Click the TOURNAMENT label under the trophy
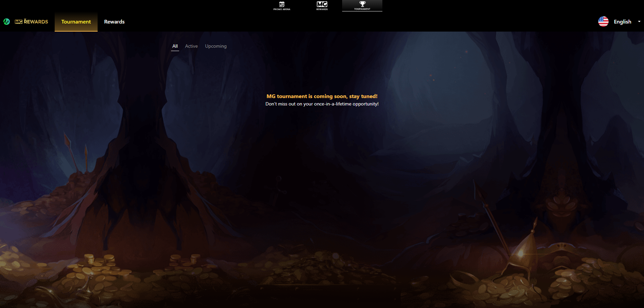Screen dimensions: 644x308 (x=362, y=9)
